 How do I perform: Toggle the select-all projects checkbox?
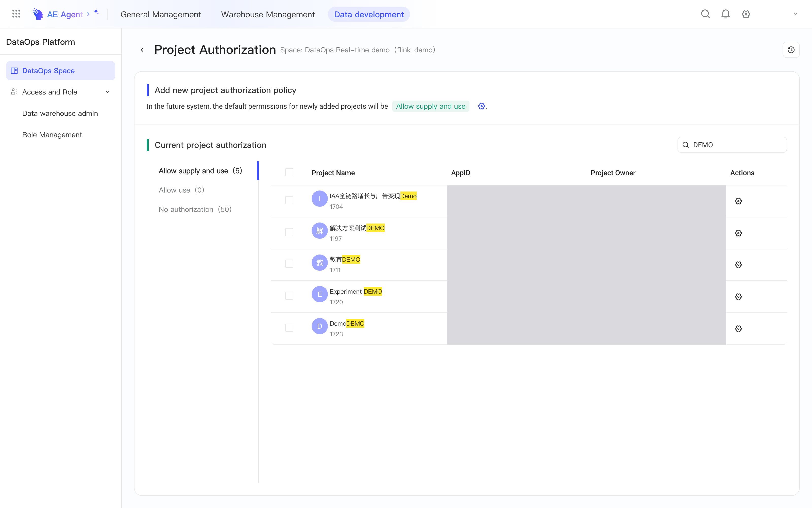[x=289, y=172]
